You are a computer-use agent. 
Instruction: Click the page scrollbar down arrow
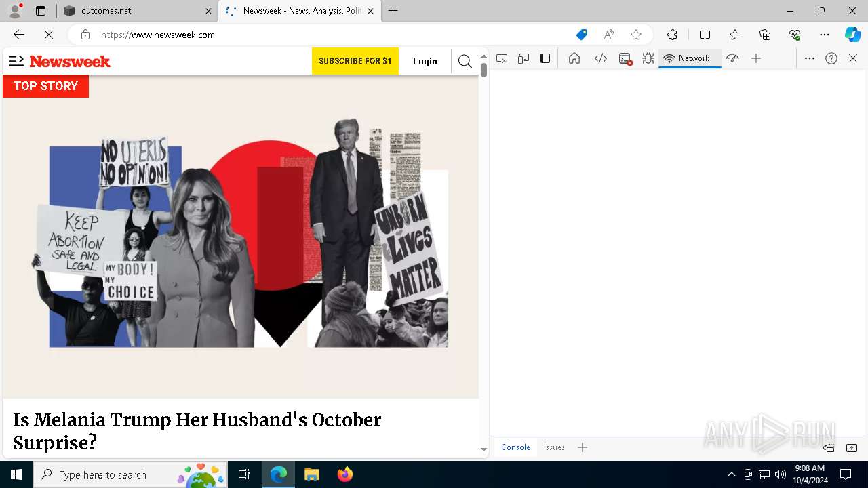484,449
